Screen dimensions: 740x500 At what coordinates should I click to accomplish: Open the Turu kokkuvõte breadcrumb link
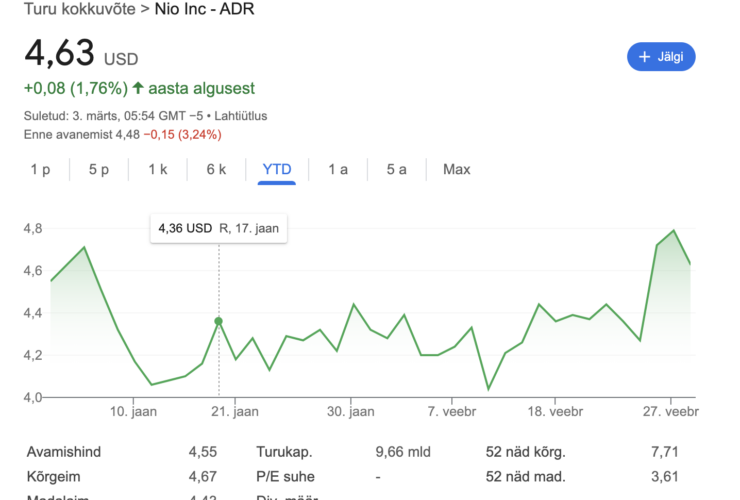click(x=79, y=9)
